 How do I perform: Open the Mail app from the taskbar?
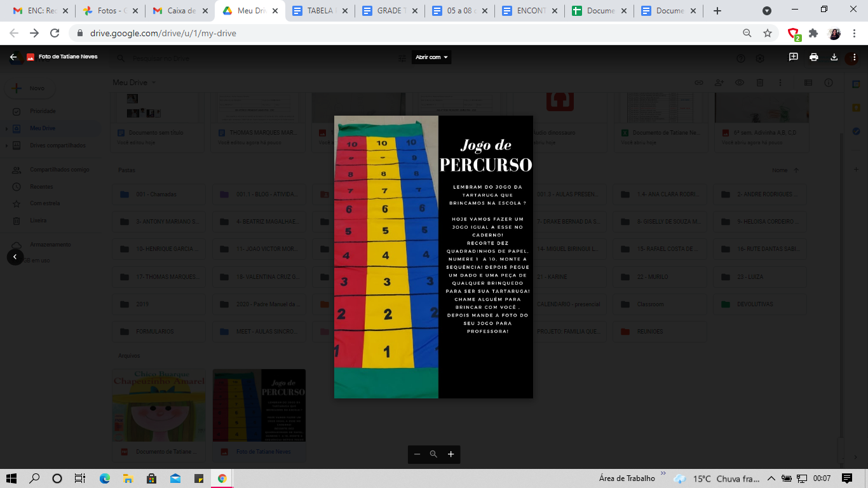[x=175, y=478]
